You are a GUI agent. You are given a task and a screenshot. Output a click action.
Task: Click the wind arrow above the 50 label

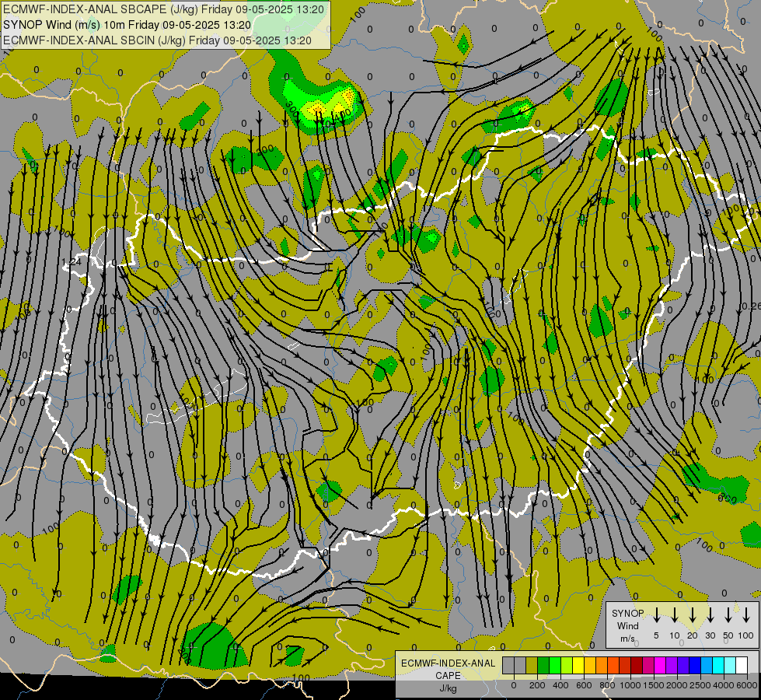pos(728,615)
